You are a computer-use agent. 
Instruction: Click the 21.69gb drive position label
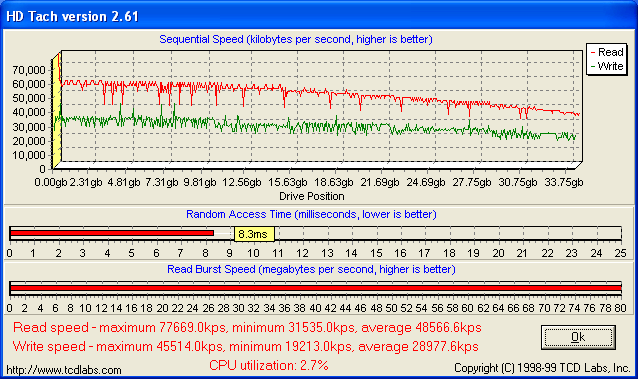click(380, 182)
